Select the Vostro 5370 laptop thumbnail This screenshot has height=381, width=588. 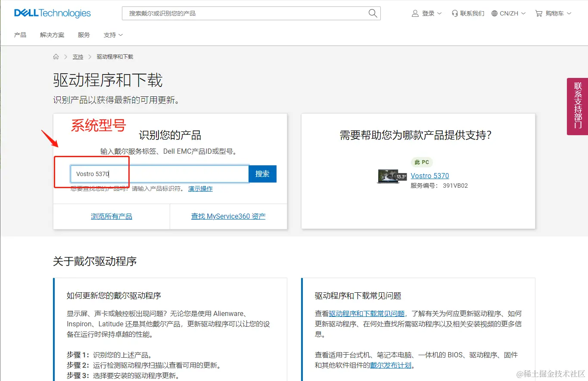392,176
